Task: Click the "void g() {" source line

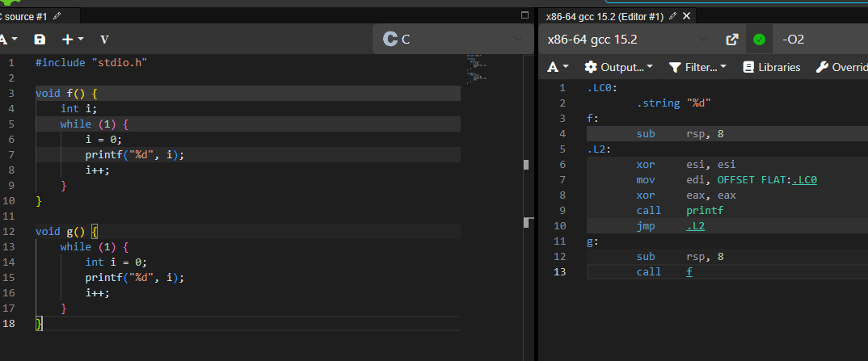Action: click(66, 231)
